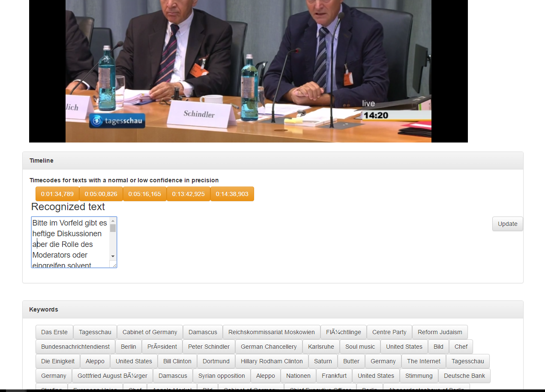Click inside the Recognized text box
Viewport: 545px width, 392px height.
(70, 242)
